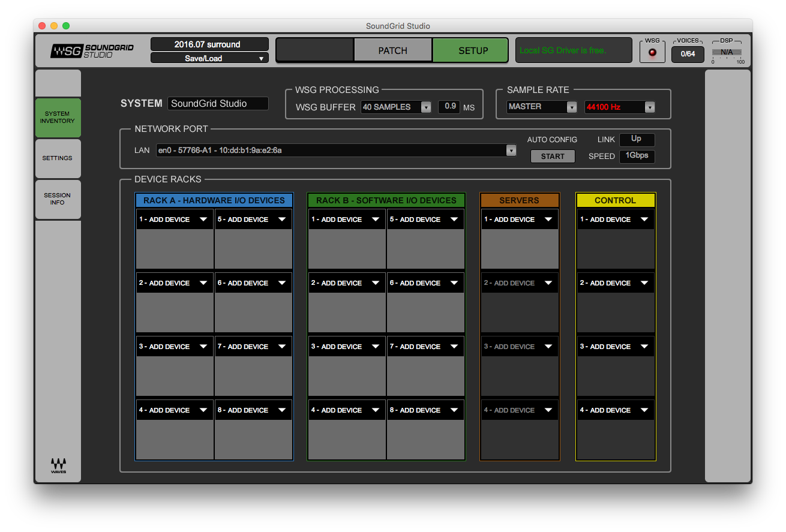Image resolution: width=786 pixels, height=532 pixels.
Task: Click the Control rack header
Action: (x=616, y=200)
